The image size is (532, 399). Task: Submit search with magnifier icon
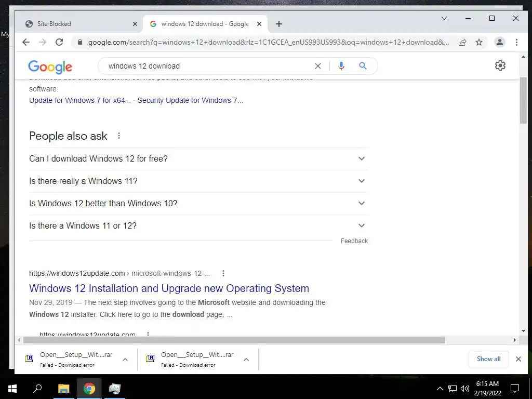(x=363, y=66)
